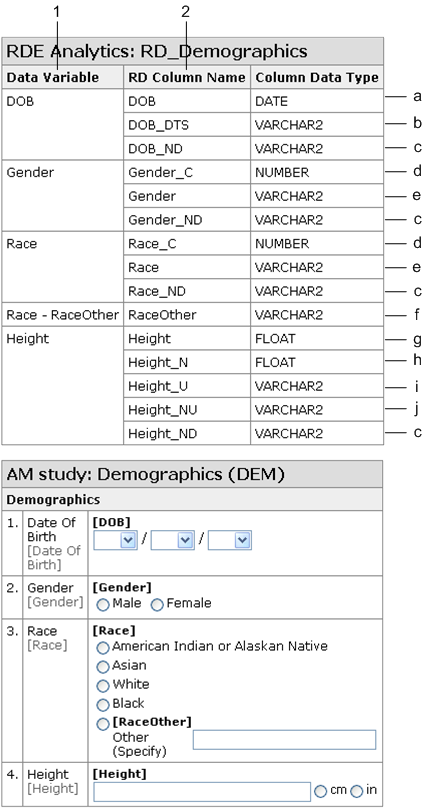This screenshot has width=422, height=808.
Task: Click the [Gender] bold item label
Action: point(122,587)
